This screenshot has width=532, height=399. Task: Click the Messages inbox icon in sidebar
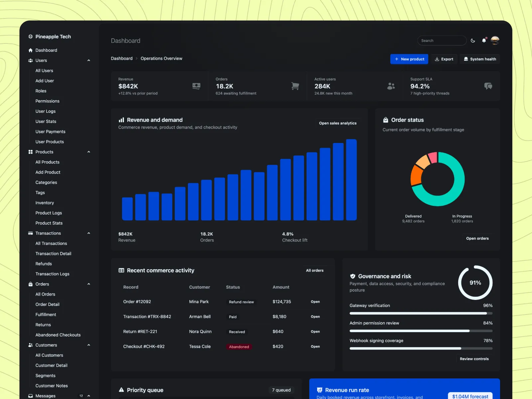click(31, 396)
